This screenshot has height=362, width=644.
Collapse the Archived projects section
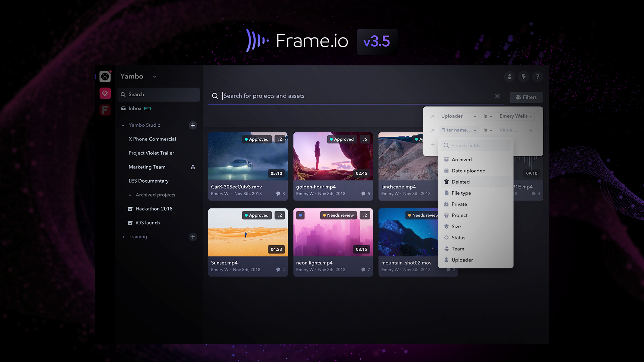[x=130, y=195]
